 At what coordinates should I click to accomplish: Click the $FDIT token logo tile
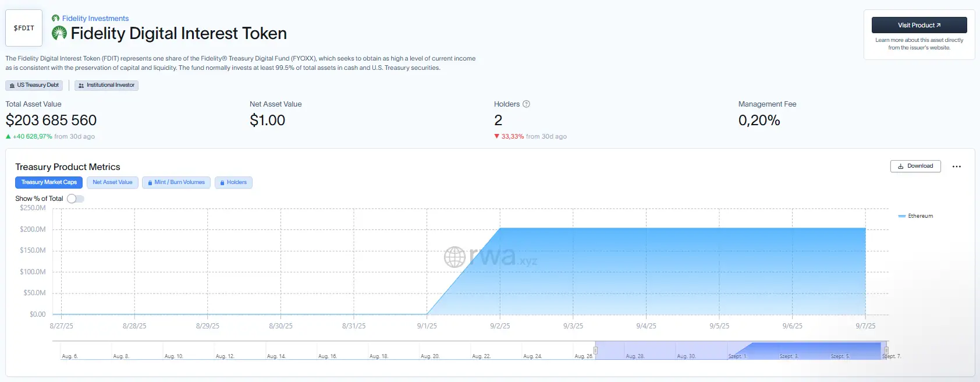pos(24,28)
